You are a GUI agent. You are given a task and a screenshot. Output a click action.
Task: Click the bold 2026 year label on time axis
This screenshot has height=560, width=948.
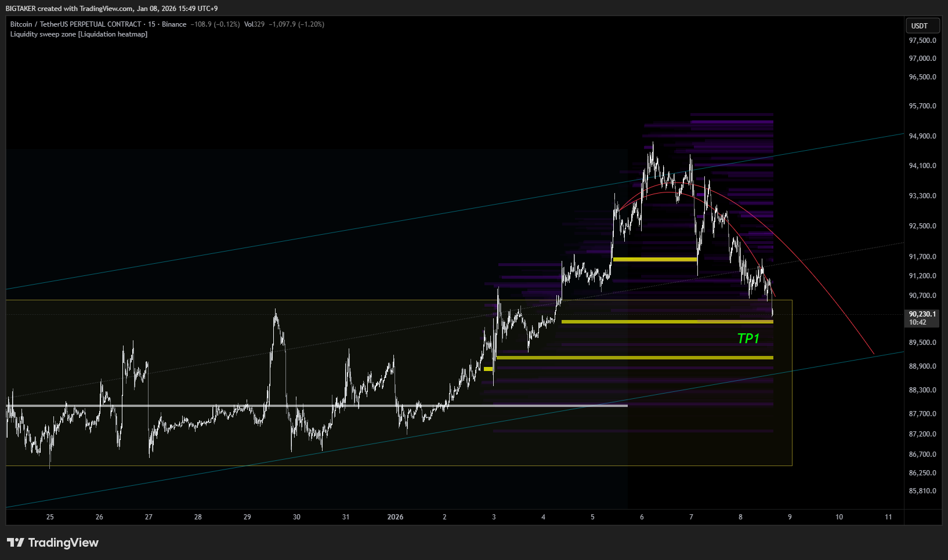pyautogui.click(x=395, y=517)
